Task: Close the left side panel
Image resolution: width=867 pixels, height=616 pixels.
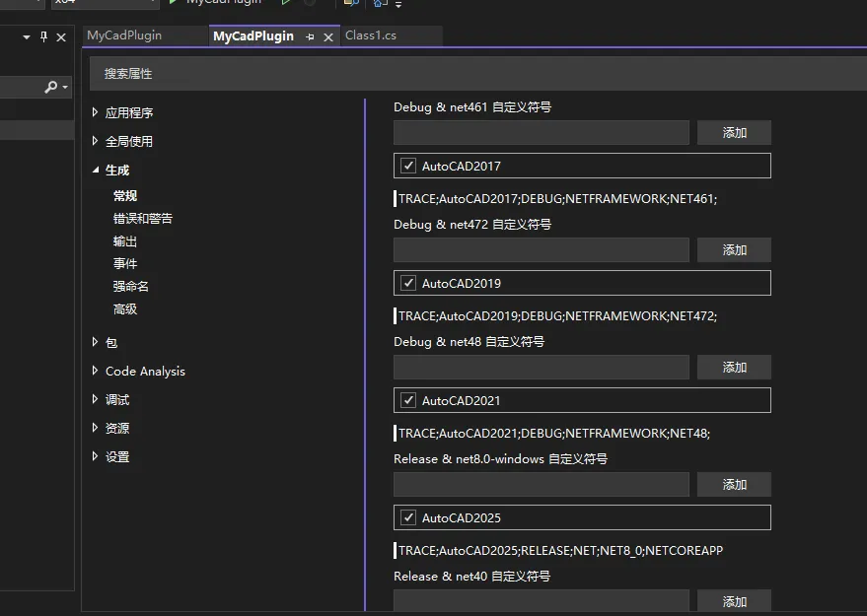Action: pos(61,37)
